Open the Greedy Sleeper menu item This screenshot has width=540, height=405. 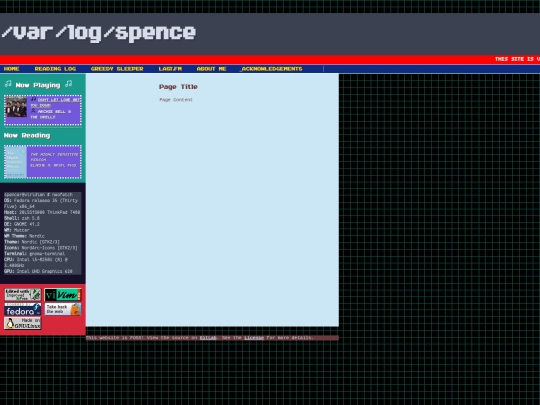pyautogui.click(x=117, y=69)
